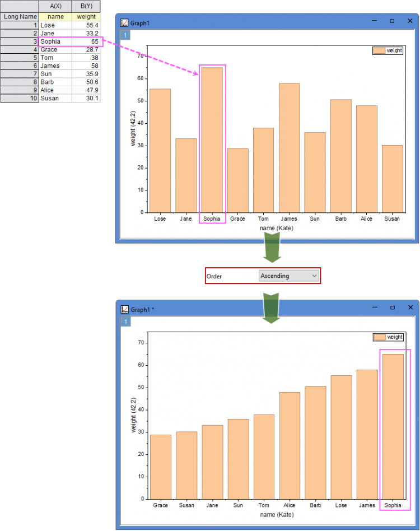This screenshot has height=531, width=420.
Task: Open the Order dropdown set to Ascending
Action: (289, 276)
